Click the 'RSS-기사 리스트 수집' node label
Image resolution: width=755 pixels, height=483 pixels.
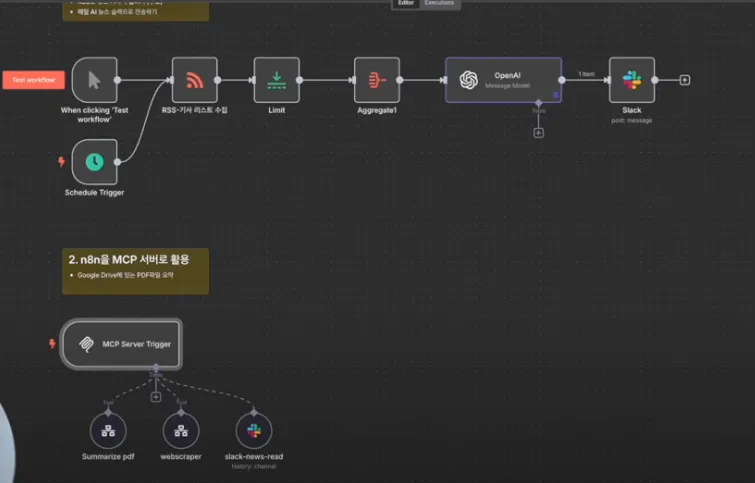[195, 110]
